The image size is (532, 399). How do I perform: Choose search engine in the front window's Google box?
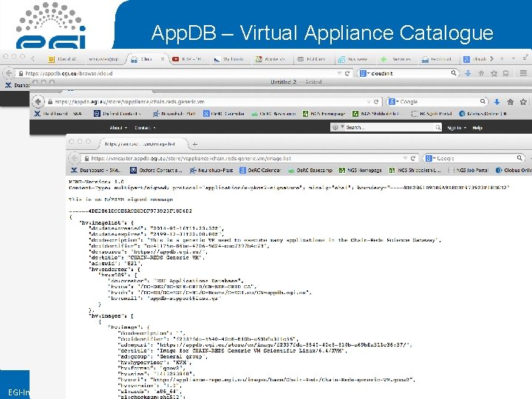(429, 158)
